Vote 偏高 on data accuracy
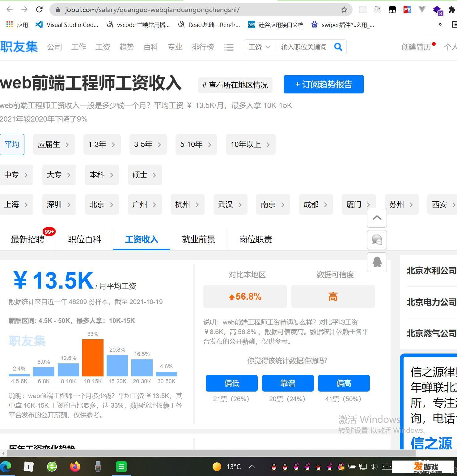This screenshot has width=457, height=476. pyautogui.click(x=344, y=383)
